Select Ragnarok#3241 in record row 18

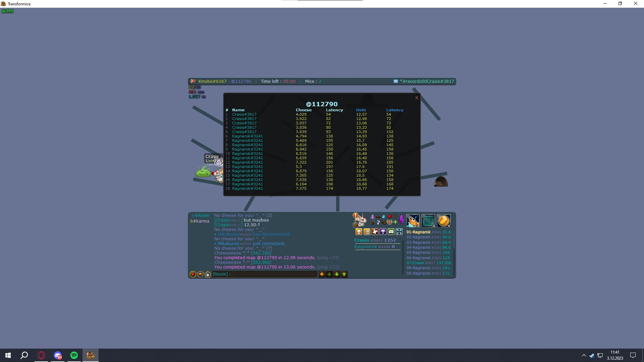click(248, 188)
